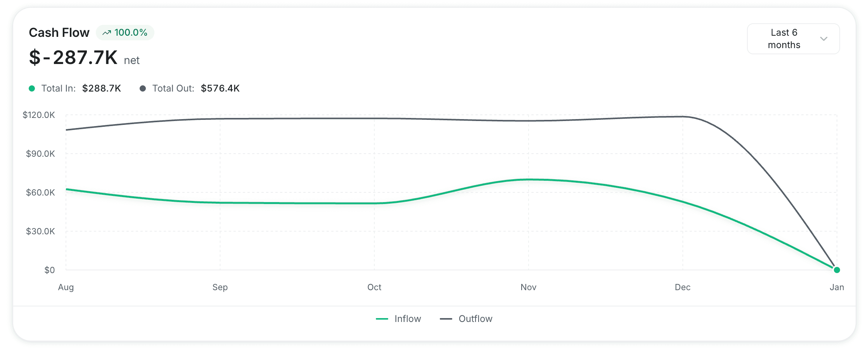868x353 pixels.
Task: Click the Cash Flow title
Action: 59,33
